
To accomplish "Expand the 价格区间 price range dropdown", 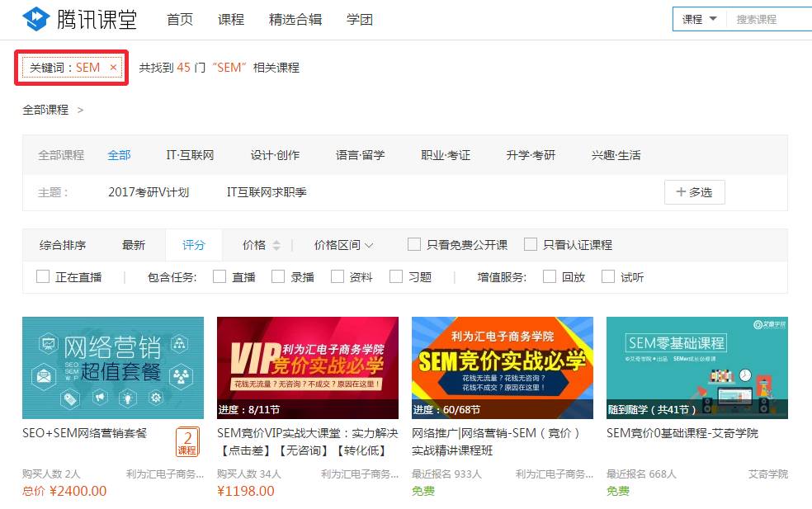I will [343, 245].
